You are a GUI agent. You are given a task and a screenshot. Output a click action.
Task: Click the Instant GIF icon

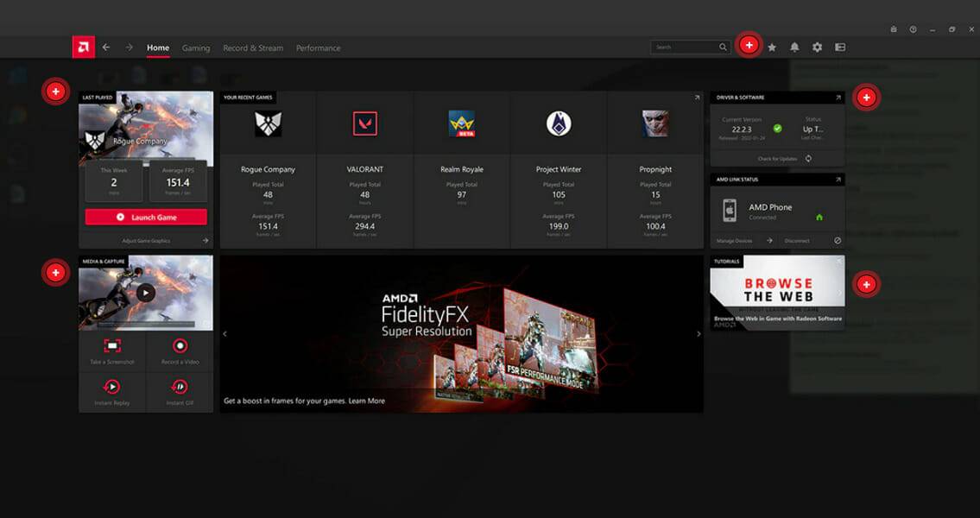click(180, 387)
